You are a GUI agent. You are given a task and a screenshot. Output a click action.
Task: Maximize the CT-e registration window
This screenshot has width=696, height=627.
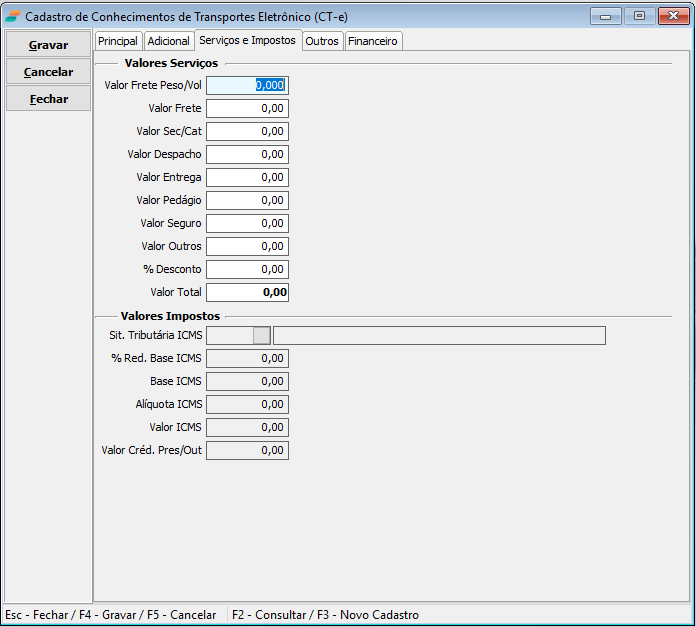(x=639, y=15)
